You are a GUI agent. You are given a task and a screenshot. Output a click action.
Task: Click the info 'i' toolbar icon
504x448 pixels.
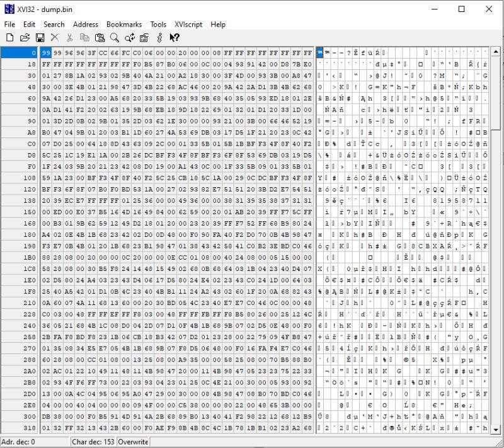click(159, 38)
